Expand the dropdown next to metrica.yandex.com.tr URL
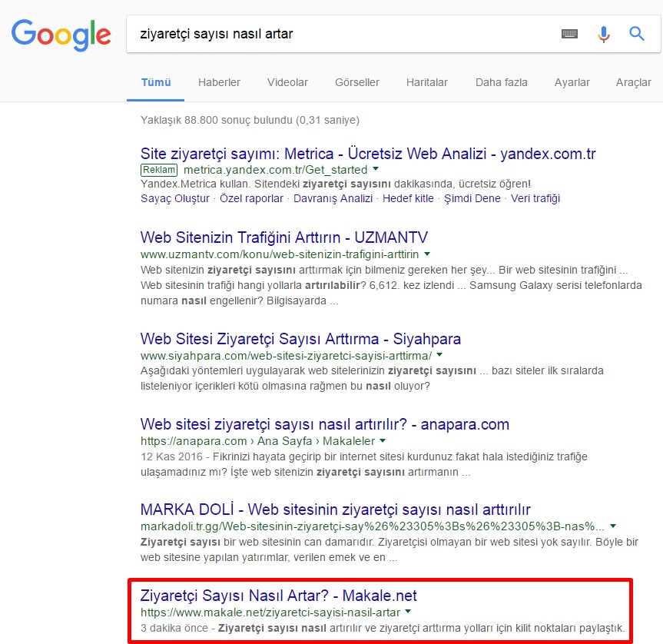The height and width of the screenshot is (644, 663). [376, 169]
